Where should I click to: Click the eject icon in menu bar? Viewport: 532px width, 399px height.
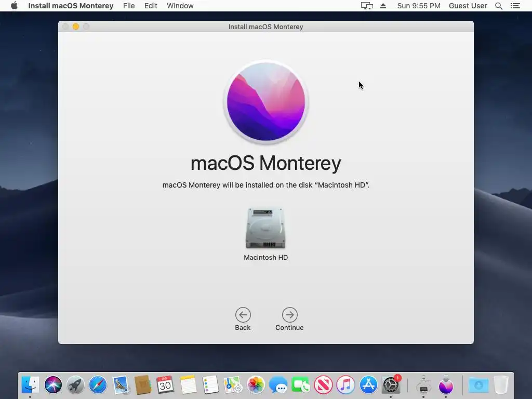(383, 6)
